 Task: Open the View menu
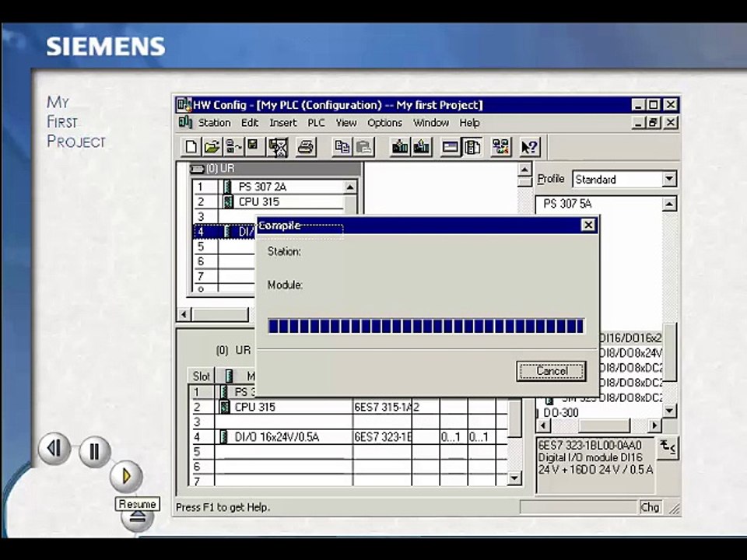pyautogui.click(x=345, y=123)
